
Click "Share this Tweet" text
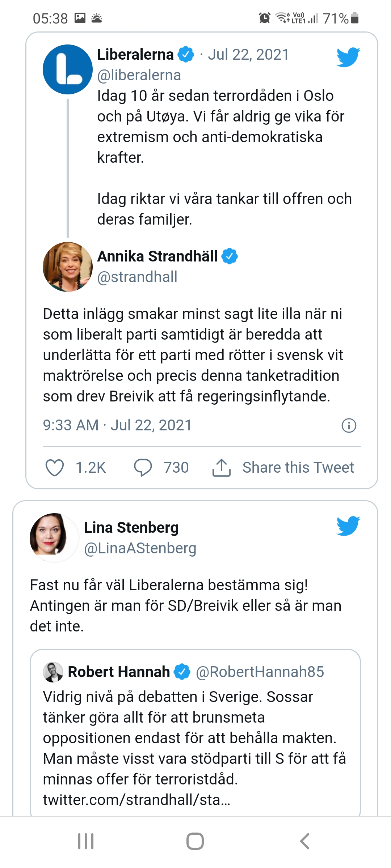tap(298, 467)
